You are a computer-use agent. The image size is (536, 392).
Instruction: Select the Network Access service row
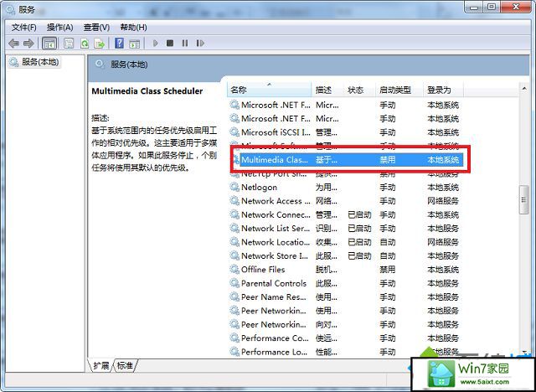pyautogui.click(x=346, y=201)
